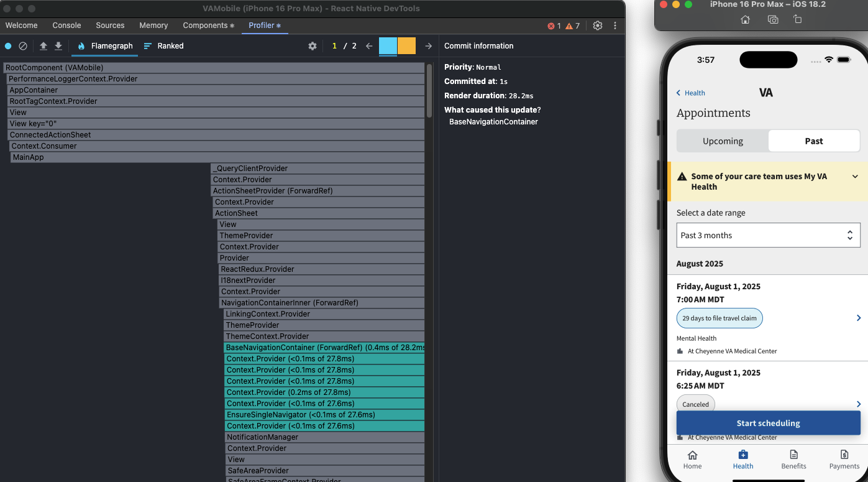Go to previous commit arrow
The height and width of the screenshot is (482, 868).
(369, 46)
